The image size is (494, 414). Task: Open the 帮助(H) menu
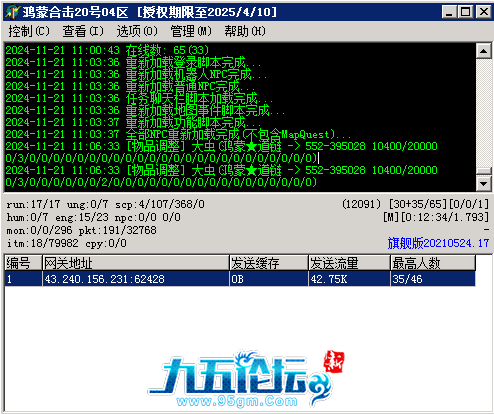245,31
